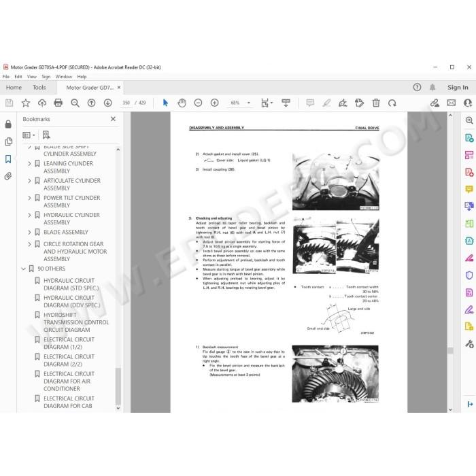Open the View menu
Image resolution: width=476 pixels, height=476 pixels.
click(x=31, y=77)
